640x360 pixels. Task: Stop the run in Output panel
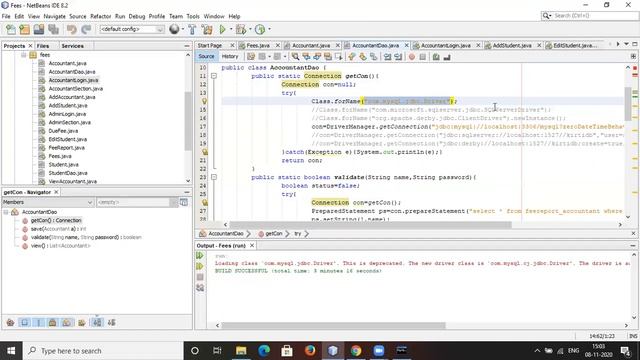[x=200, y=277]
